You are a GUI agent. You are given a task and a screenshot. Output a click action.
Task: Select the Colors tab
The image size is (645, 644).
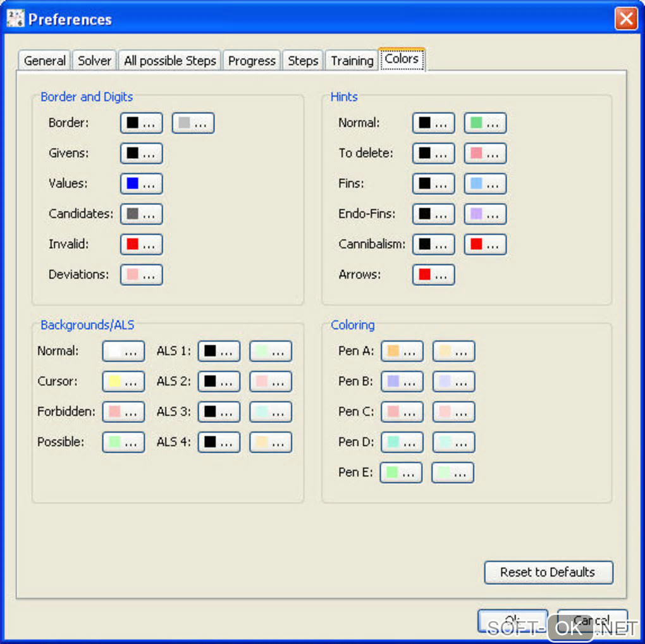pos(402,59)
